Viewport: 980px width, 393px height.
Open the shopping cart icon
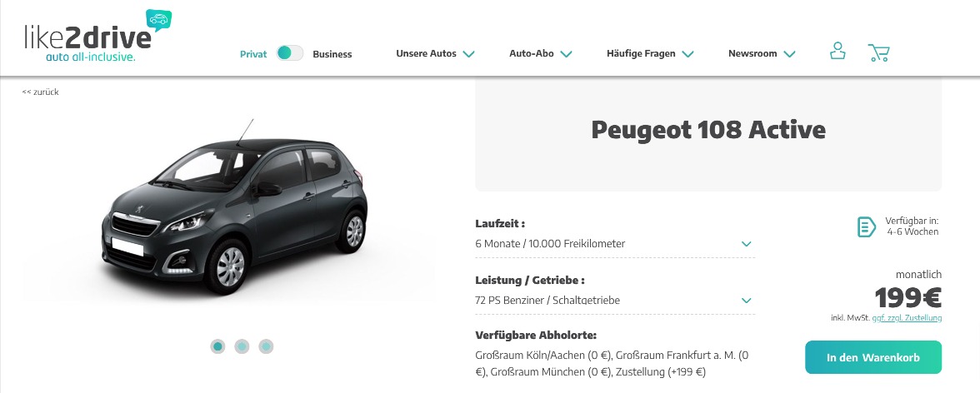coord(878,52)
